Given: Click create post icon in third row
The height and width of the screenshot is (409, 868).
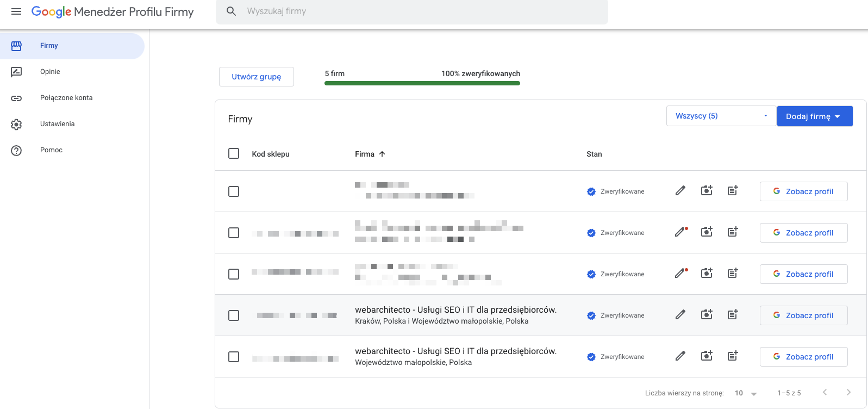Looking at the screenshot, I should click(733, 274).
